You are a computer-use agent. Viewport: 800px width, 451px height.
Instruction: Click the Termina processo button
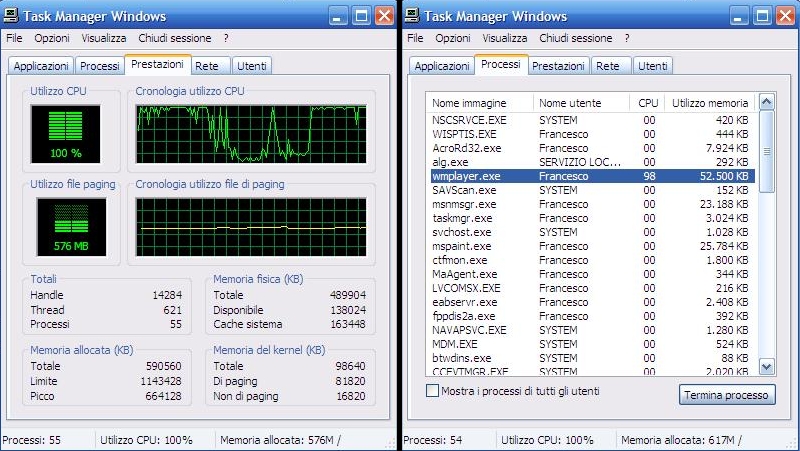pos(727,395)
